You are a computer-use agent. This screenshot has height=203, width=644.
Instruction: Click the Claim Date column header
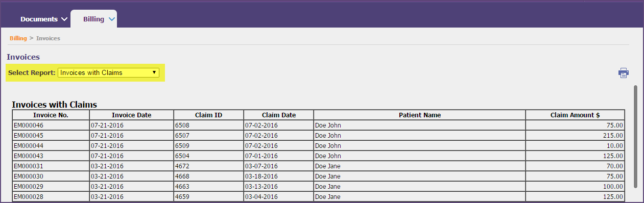coord(279,115)
